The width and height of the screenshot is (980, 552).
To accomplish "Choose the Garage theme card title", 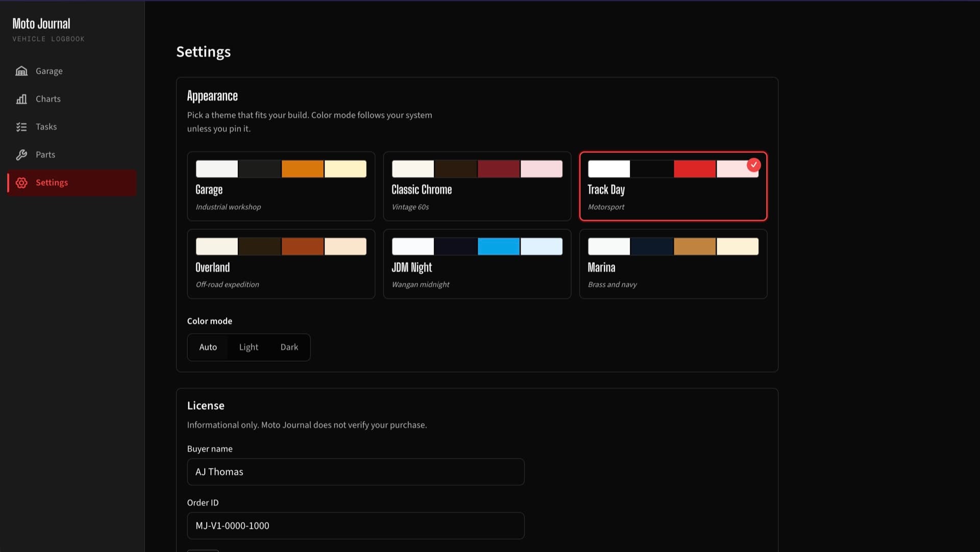I will [209, 190].
